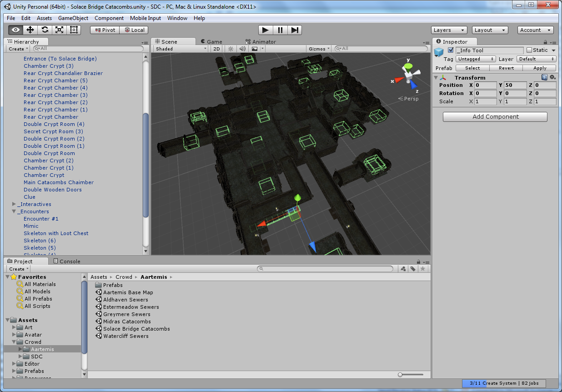This screenshot has height=392, width=562.
Task: Click the Project panel lock icon
Action: [x=418, y=261]
